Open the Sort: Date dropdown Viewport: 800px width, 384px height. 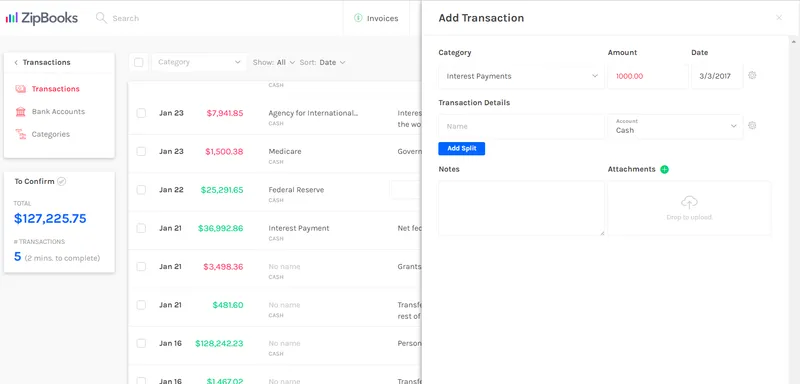click(x=322, y=62)
